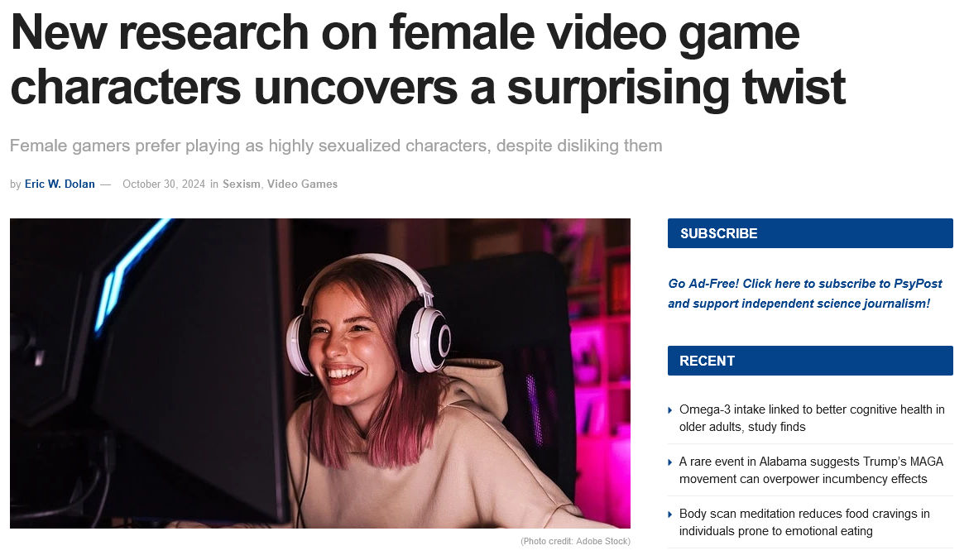Click the article headline about female characters
Image resolution: width=969 pixels, height=560 pixels.
pos(428,60)
